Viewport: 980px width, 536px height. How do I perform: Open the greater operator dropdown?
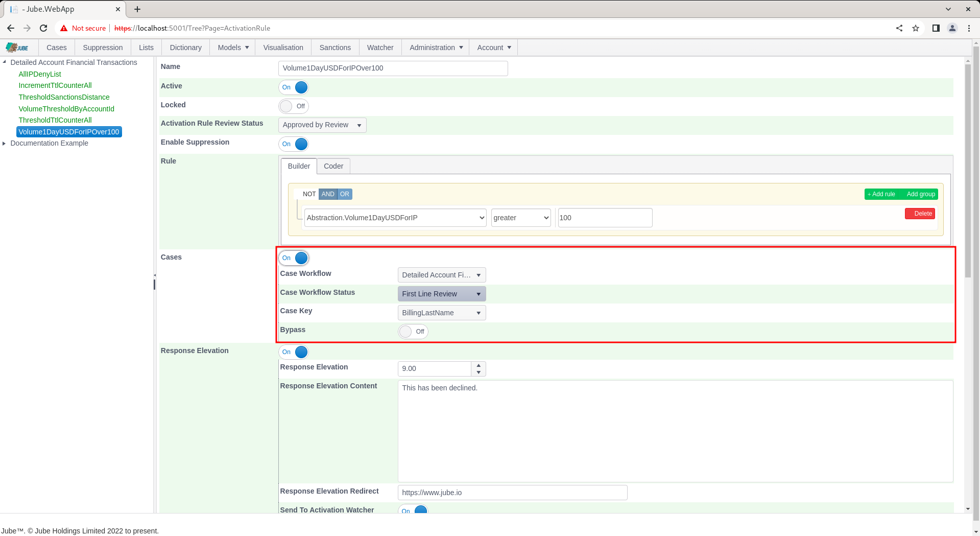(x=521, y=218)
